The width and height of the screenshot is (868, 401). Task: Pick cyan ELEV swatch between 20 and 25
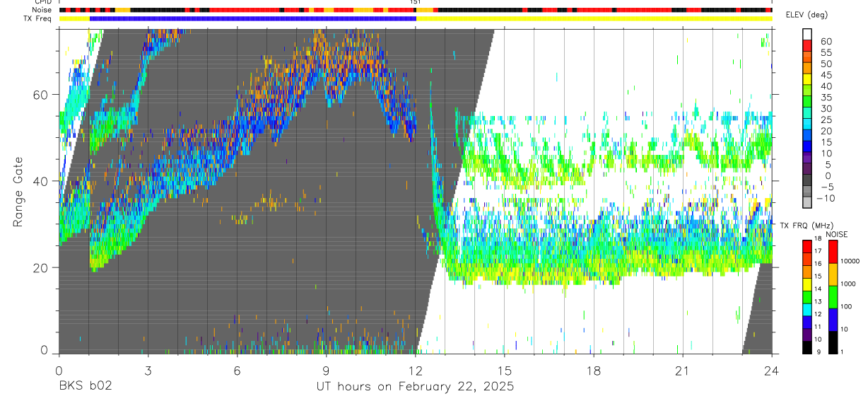point(807,125)
